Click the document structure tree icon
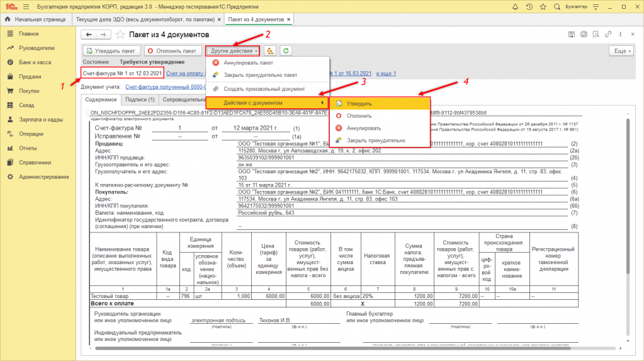Image resolution: width=644 pixels, height=361 pixels. tap(271, 50)
